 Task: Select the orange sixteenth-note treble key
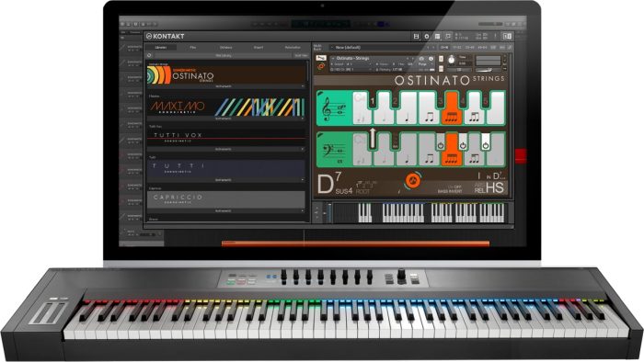coord(452,108)
